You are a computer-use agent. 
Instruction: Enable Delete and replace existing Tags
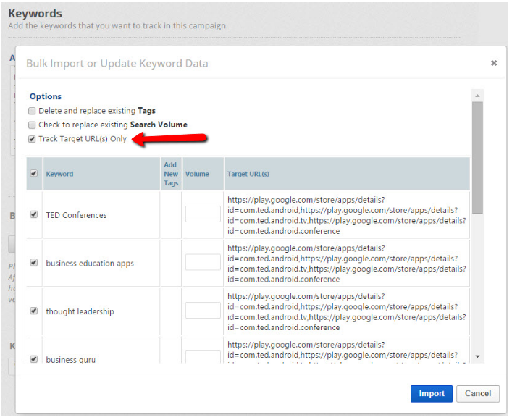click(32, 111)
